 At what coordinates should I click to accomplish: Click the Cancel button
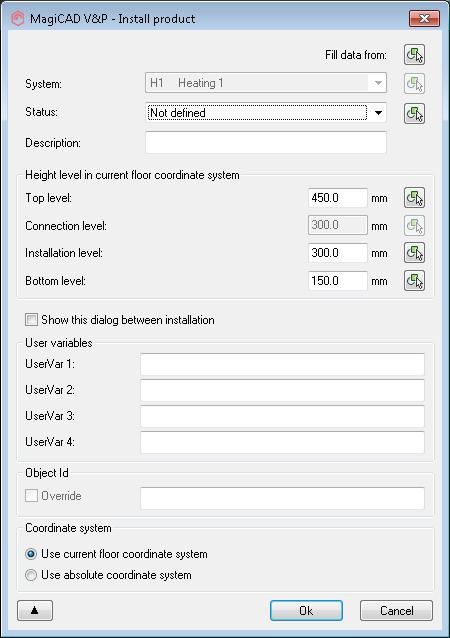(396, 610)
